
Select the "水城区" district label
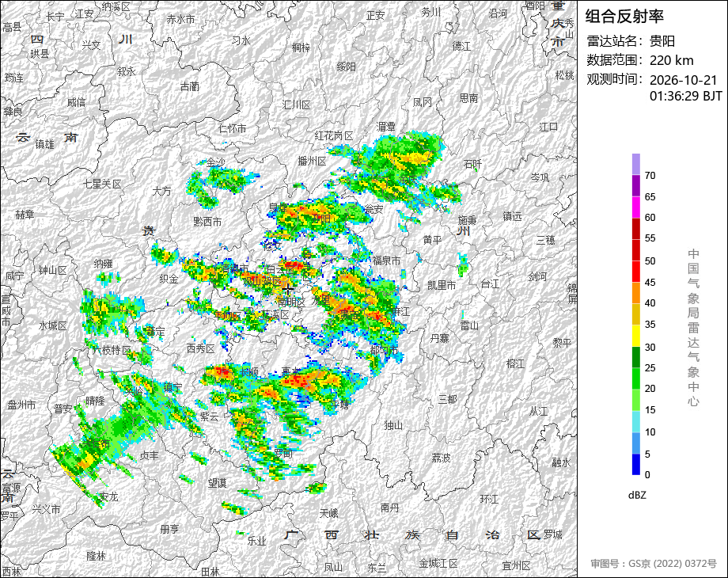pyautogui.click(x=53, y=325)
